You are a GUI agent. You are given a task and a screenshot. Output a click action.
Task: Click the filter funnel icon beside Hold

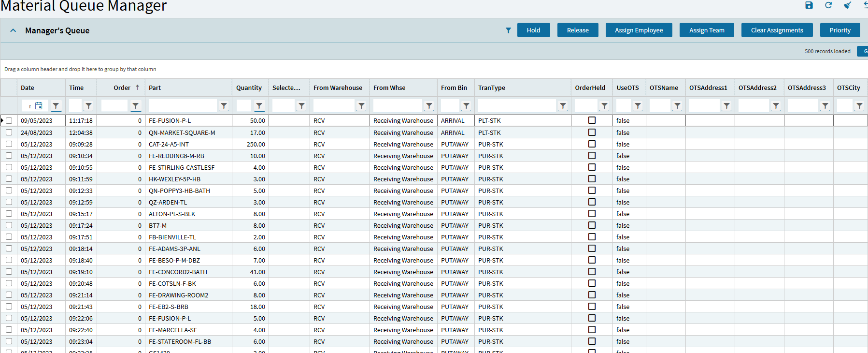point(508,30)
